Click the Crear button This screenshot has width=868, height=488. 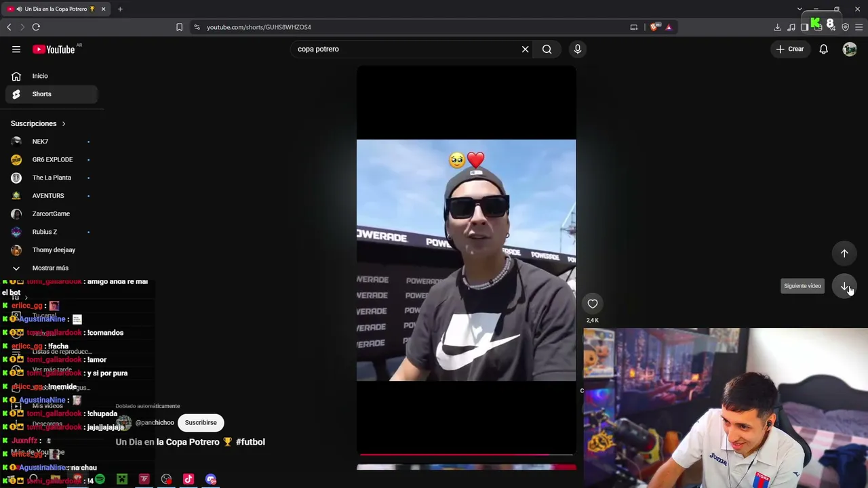point(790,49)
